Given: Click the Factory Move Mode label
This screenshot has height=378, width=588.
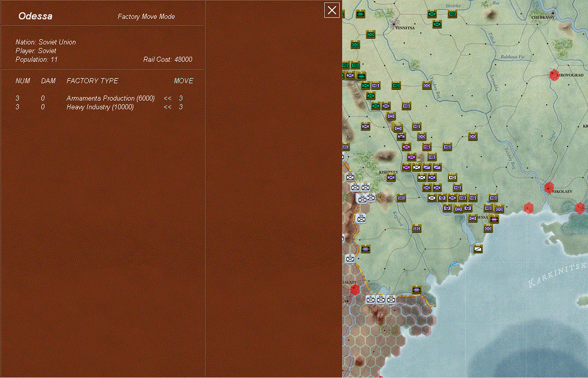Looking at the screenshot, I should coord(146,17).
